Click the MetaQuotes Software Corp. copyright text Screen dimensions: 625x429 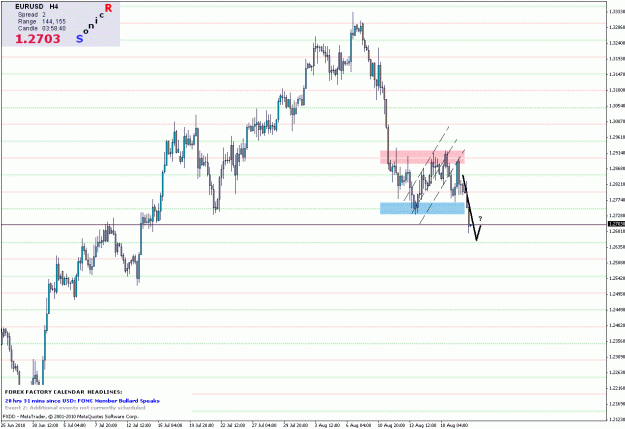(71, 417)
